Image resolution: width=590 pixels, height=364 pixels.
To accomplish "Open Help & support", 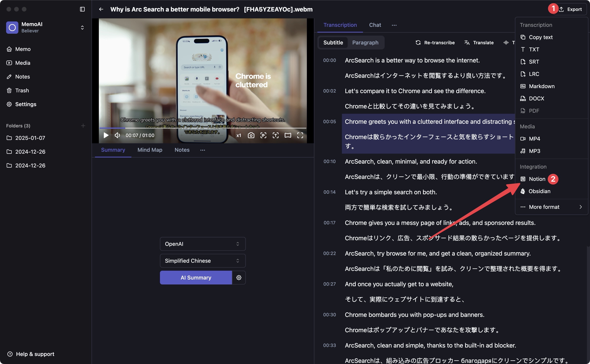I will (x=31, y=354).
